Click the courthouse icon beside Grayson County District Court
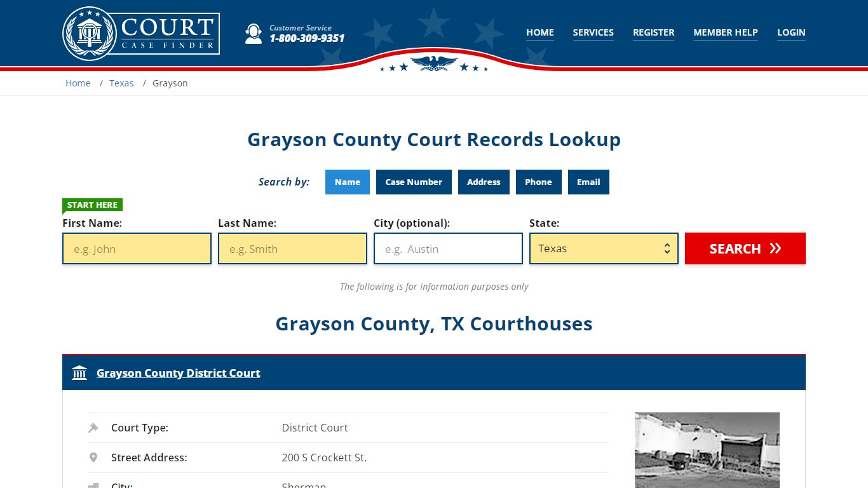The height and width of the screenshot is (488, 868). pyautogui.click(x=79, y=373)
